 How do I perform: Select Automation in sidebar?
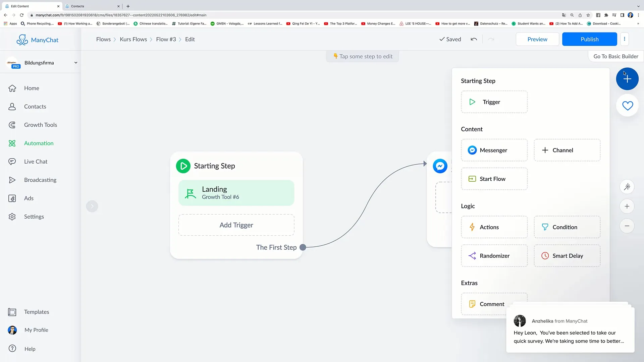click(x=39, y=143)
